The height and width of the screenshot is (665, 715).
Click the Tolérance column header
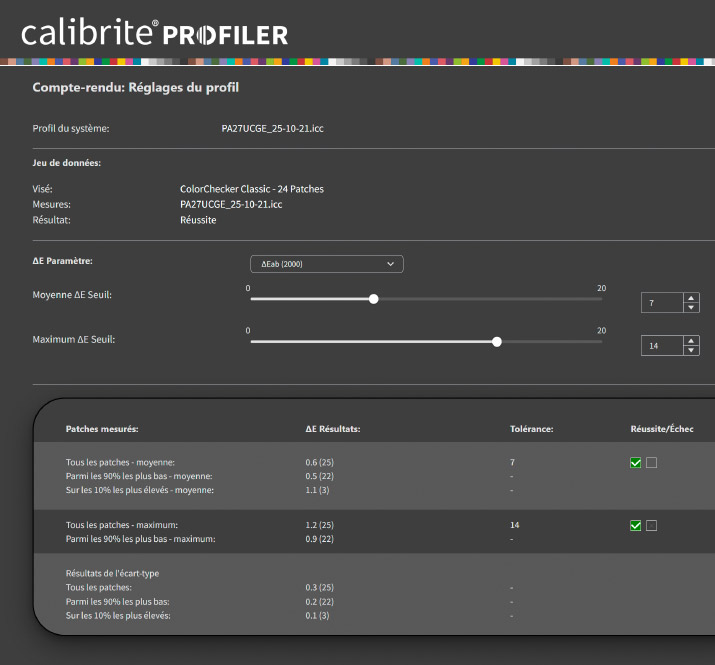(x=531, y=428)
